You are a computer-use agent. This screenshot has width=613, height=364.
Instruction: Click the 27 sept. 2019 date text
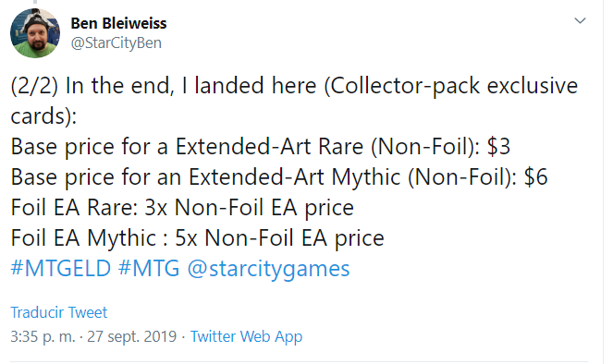click(x=131, y=336)
